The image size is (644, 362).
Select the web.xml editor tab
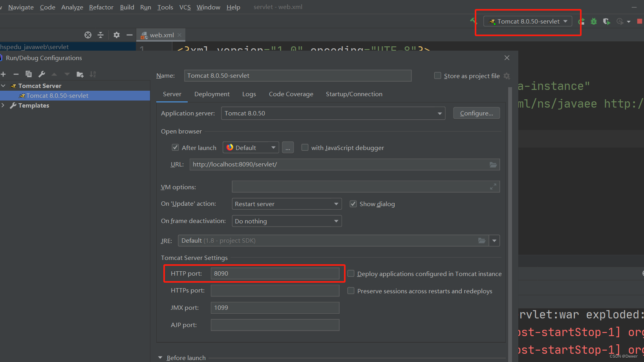161,35
